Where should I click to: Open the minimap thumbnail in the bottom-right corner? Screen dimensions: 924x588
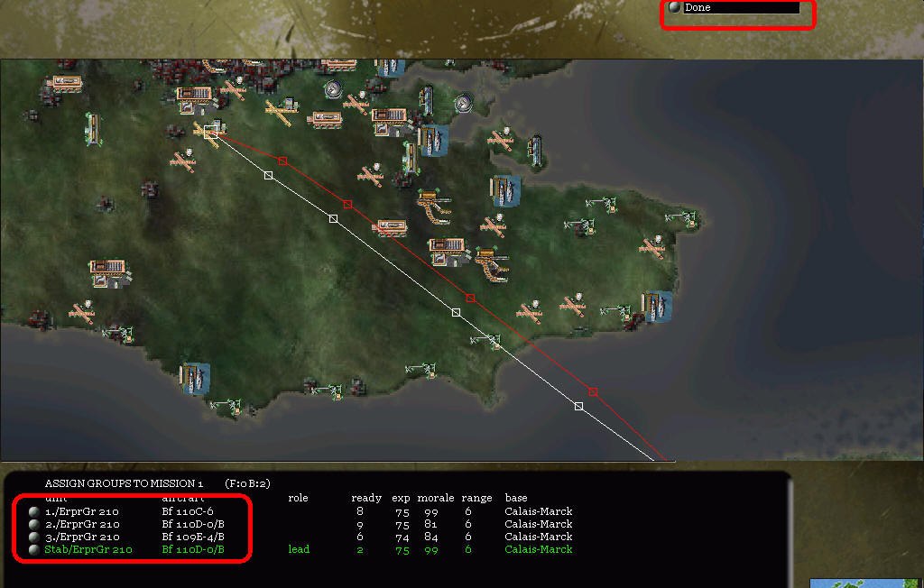[x=866, y=583]
